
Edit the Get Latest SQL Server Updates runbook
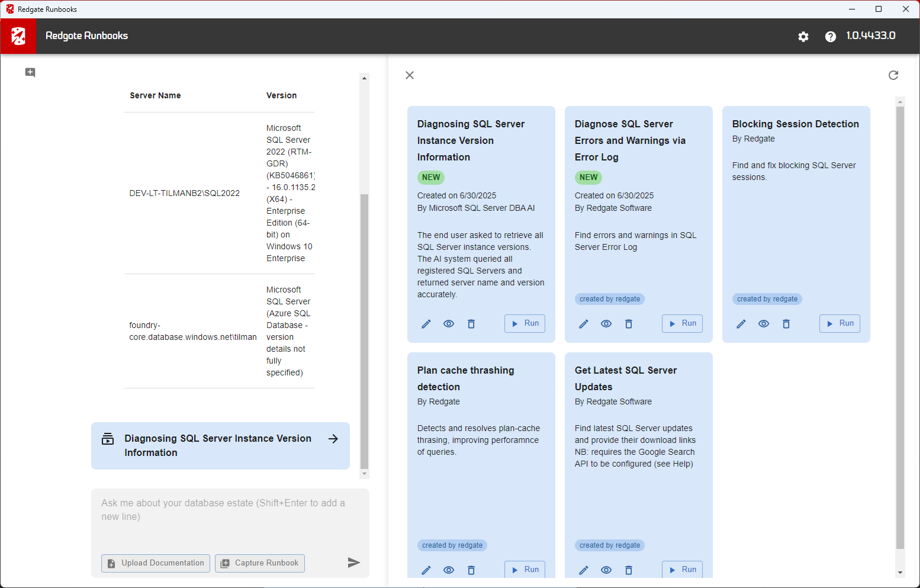583,570
